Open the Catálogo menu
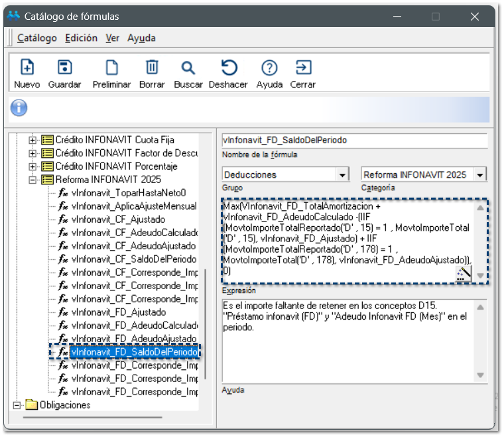 37,38
